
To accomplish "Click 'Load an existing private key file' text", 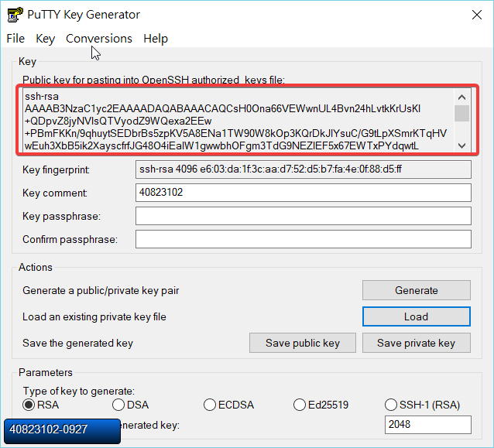I will 94,316.
